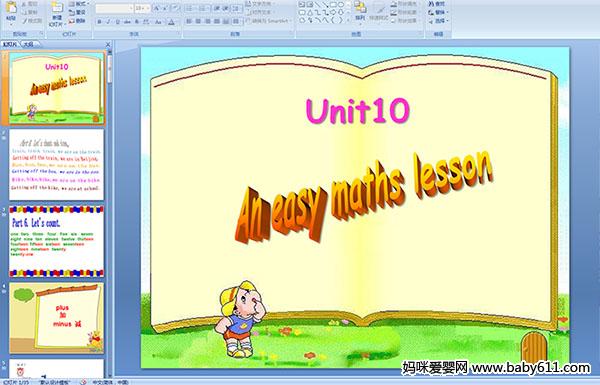Toggle center alignment

point(198,21)
